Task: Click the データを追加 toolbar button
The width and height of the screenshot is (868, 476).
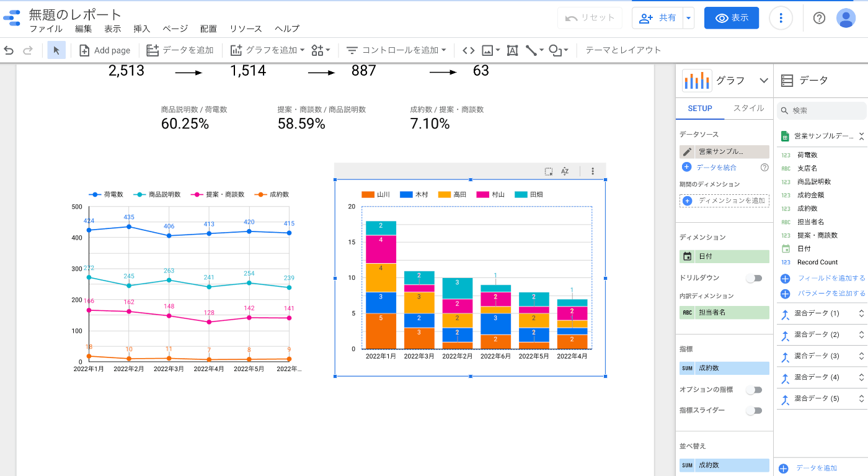Action: tap(180, 50)
